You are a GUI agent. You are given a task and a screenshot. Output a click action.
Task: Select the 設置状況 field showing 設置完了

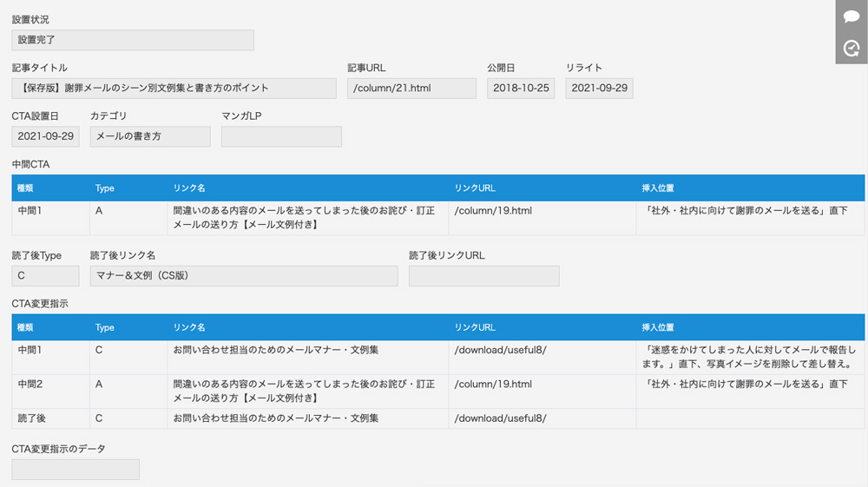133,40
